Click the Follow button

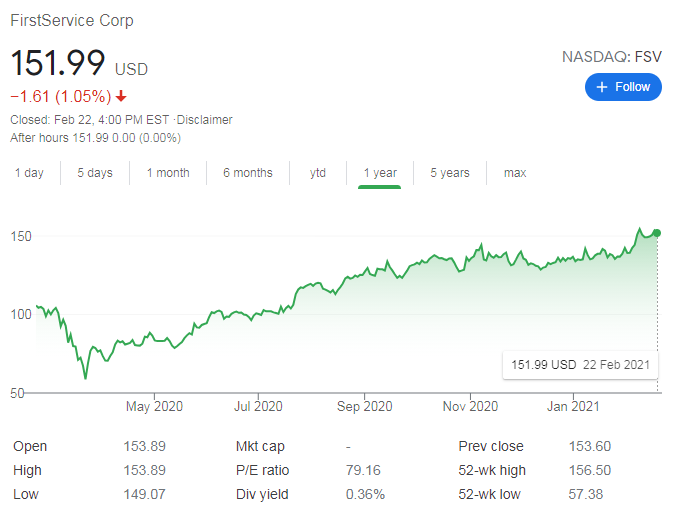623,87
